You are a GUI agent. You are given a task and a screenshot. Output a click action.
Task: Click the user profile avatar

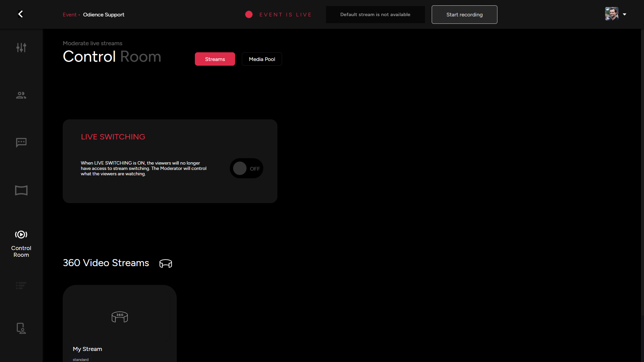(611, 14)
